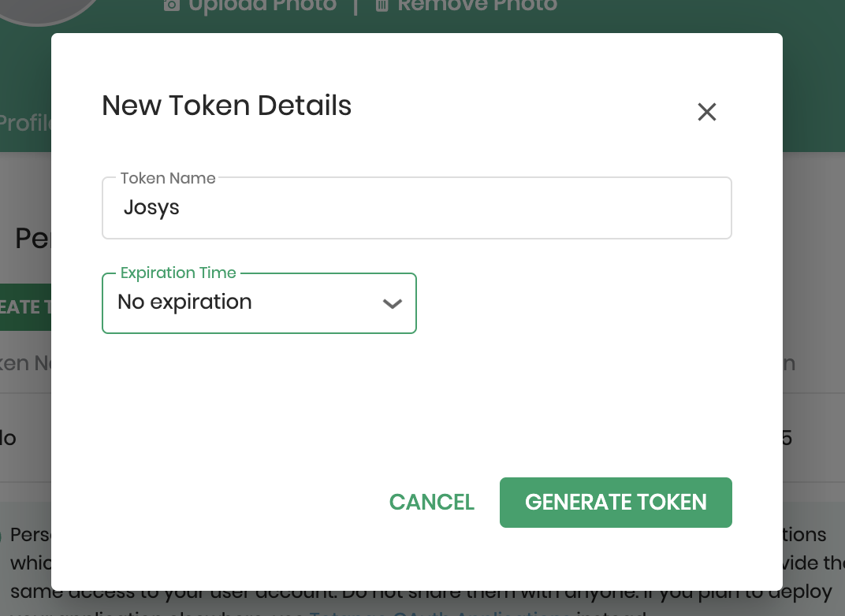
Task: Select the 'No expiration' value text
Action: point(184,302)
